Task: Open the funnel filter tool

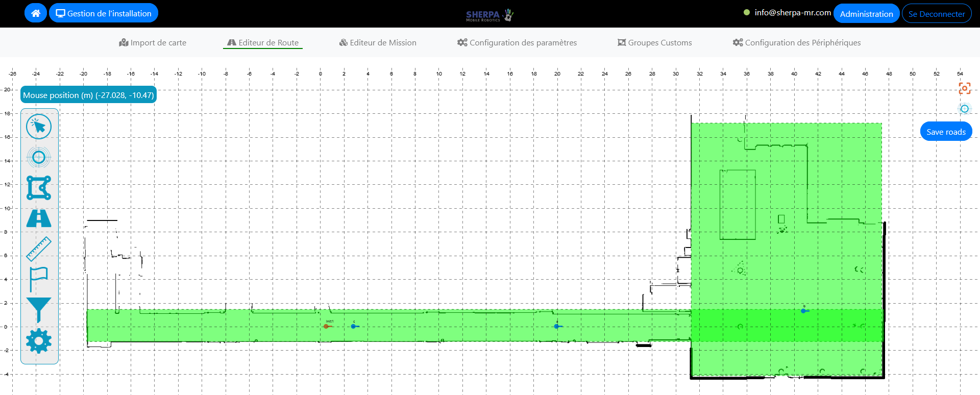Action: coord(39,310)
